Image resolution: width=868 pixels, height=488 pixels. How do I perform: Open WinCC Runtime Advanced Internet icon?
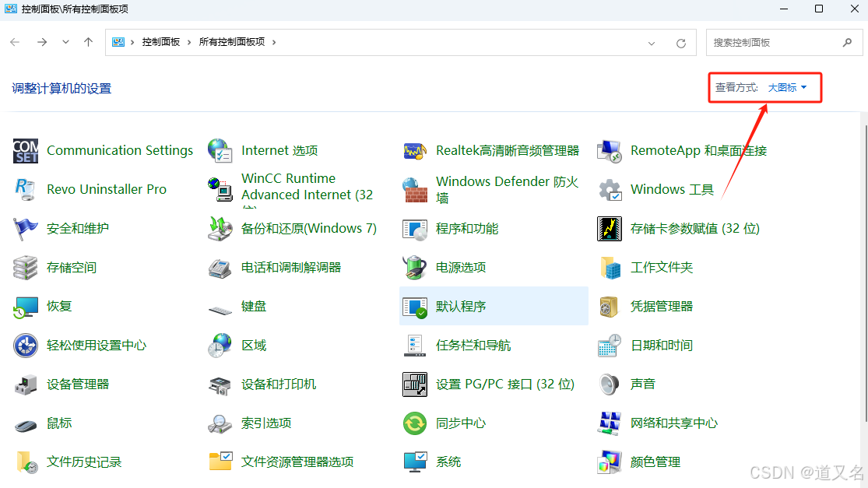(220, 189)
